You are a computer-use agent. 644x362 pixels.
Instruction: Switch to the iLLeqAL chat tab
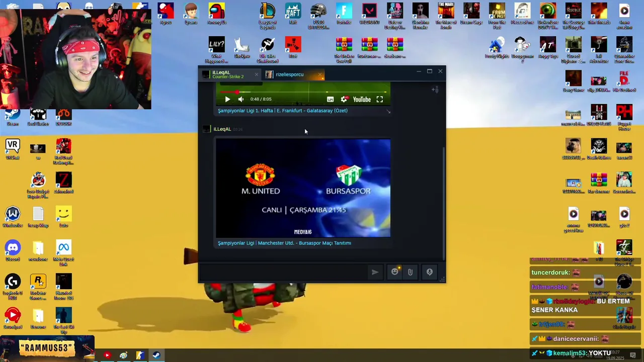pos(229,74)
